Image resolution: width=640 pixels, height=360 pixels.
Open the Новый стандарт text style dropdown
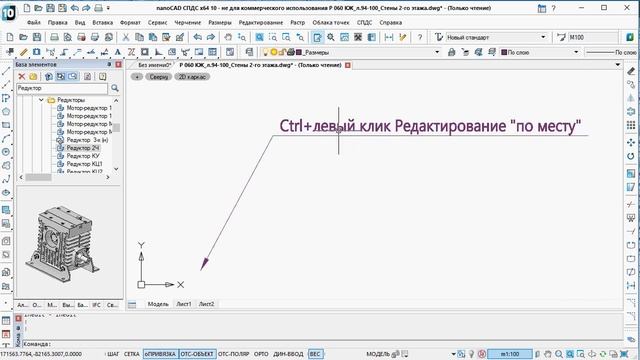(543, 37)
